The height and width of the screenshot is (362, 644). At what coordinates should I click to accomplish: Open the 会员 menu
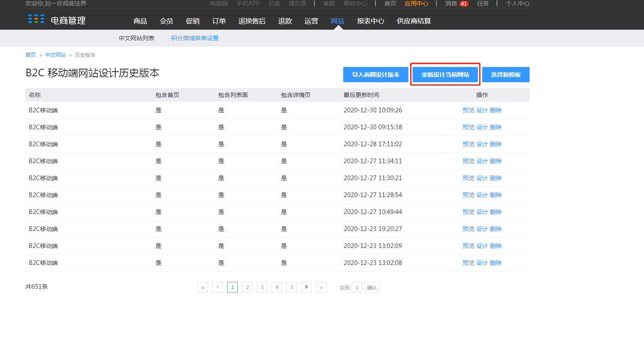point(167,21)
